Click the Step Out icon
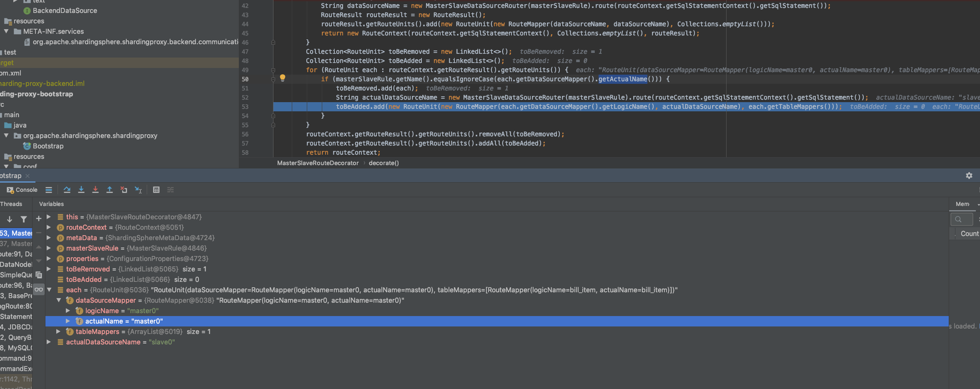The width and height of the screenshot is (980, 389). [x=110, y=190]
